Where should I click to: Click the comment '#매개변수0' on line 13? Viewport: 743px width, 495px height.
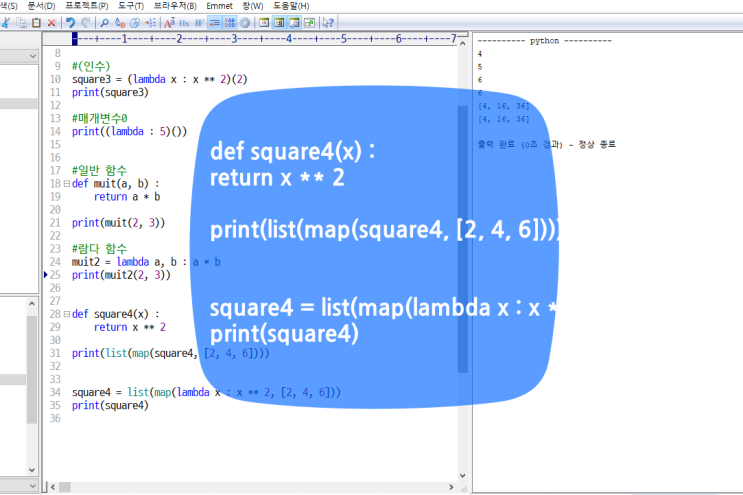pyautogui.click(x=100, y=118)
